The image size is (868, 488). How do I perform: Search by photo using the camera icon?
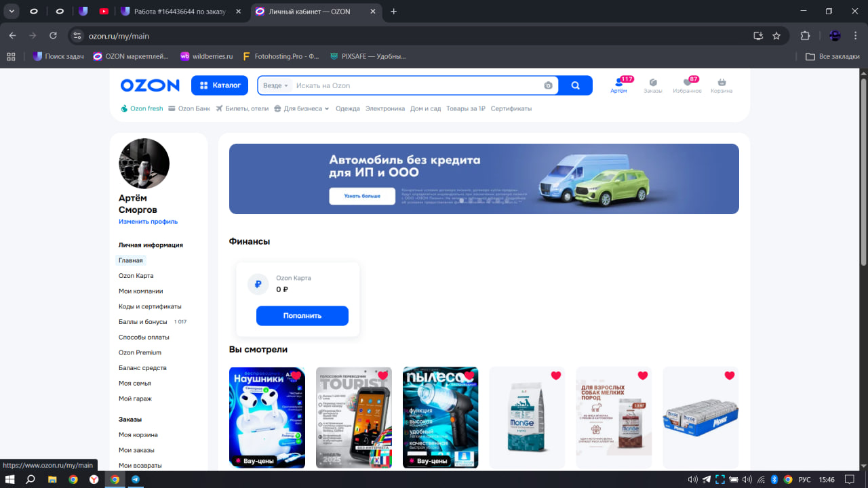548,85
